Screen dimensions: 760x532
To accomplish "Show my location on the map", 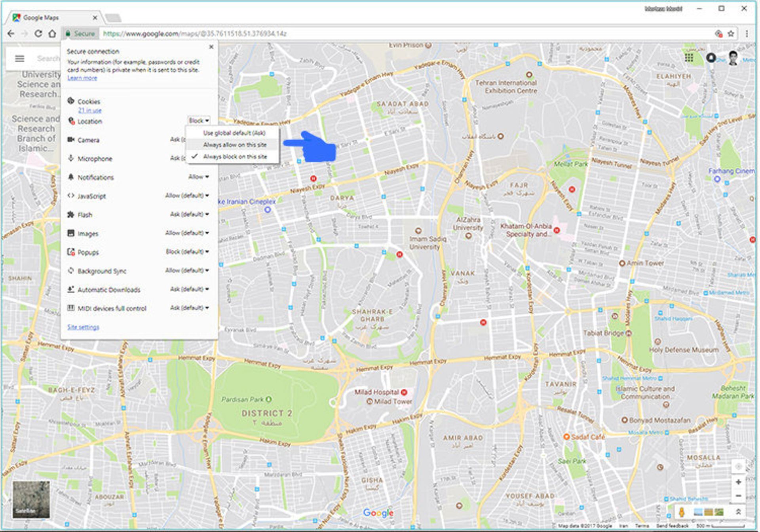I will click(x=738, y=467).
